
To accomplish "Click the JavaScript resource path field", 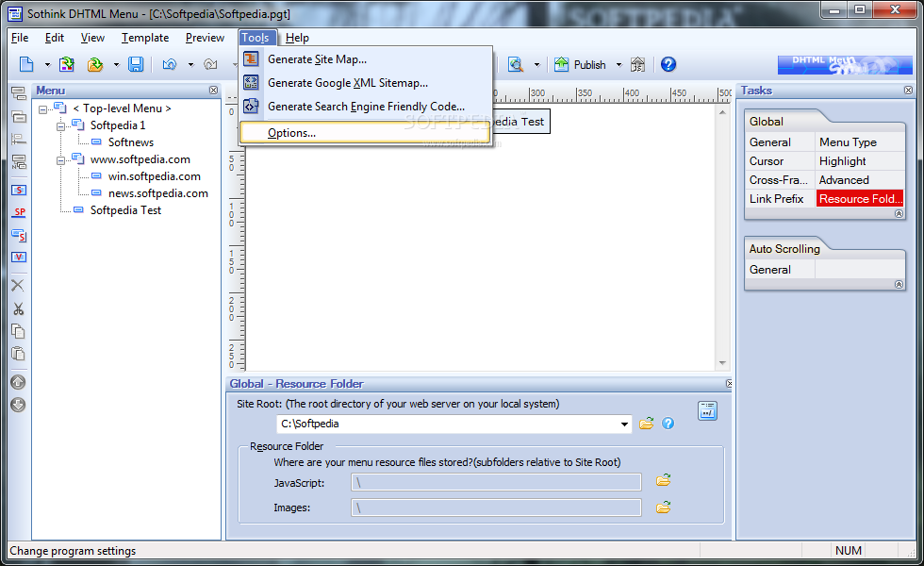I will coord(496,482).
